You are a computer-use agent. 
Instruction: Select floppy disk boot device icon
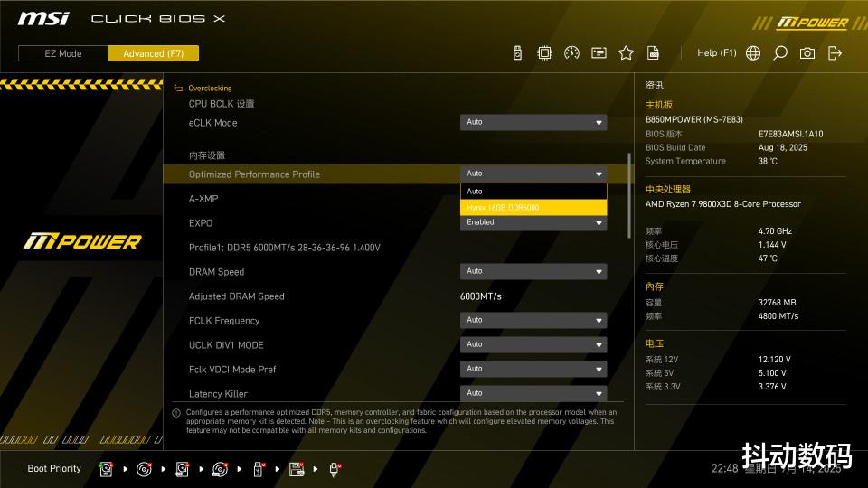[297, 469]
